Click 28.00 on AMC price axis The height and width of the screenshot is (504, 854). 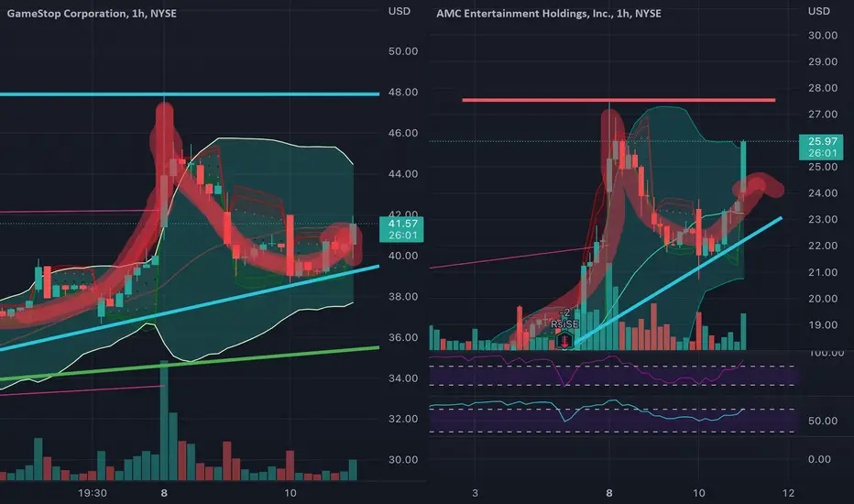823,88
